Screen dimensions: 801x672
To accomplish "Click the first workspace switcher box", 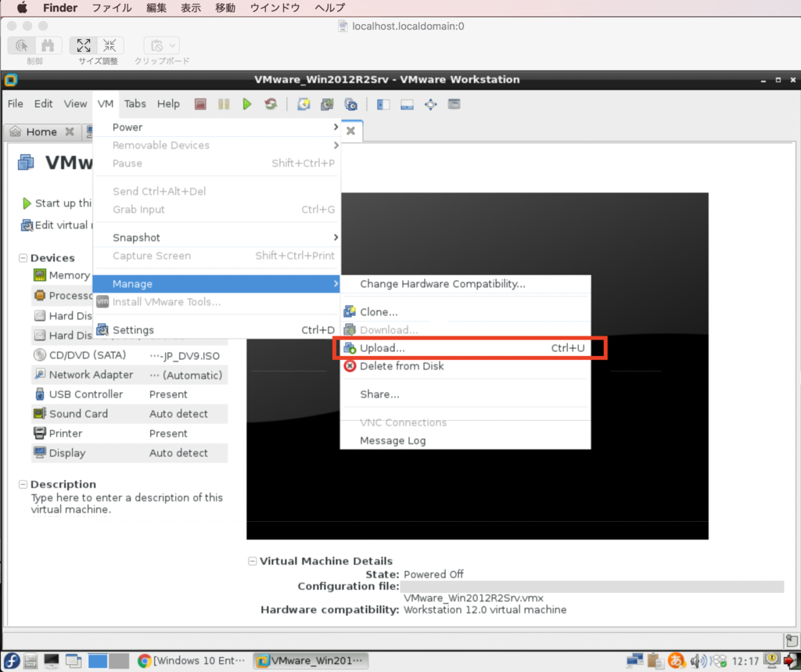I will (x=98, y=661).
